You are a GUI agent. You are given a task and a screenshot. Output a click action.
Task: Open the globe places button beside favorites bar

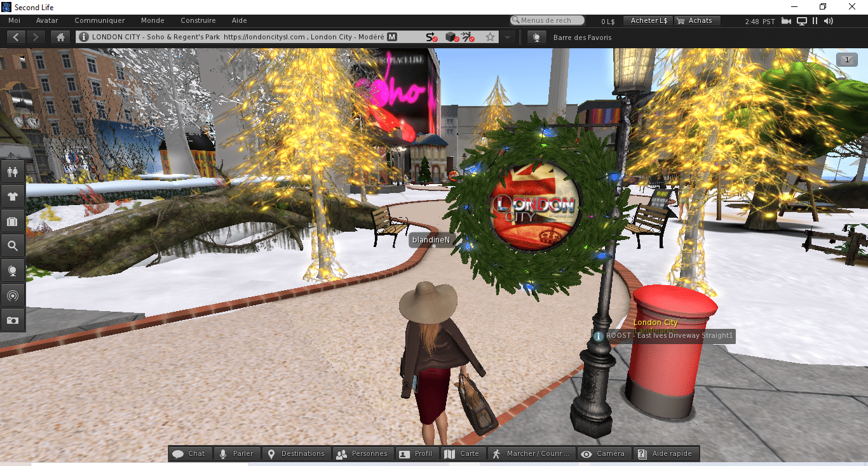point(537,37)
